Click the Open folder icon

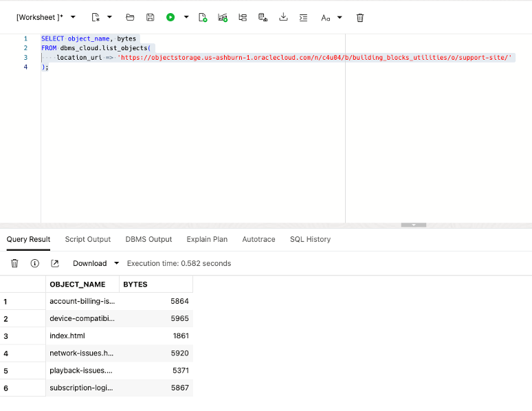click(130, 17)
